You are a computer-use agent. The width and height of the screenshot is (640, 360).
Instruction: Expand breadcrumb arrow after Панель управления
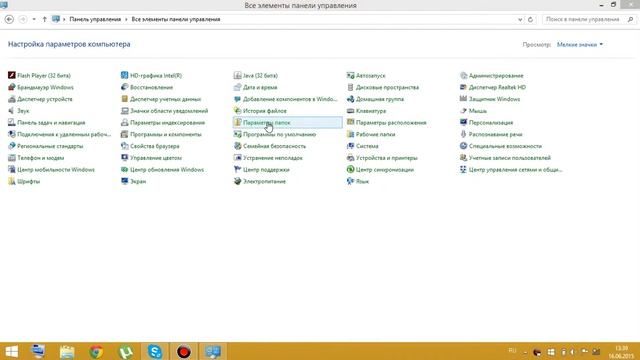click(126, 19)
